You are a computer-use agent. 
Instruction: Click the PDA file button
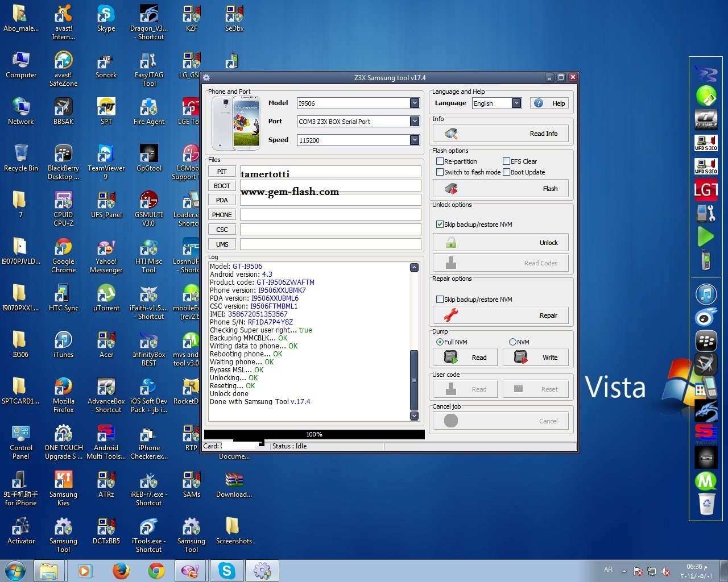click(x=222, y=200)
